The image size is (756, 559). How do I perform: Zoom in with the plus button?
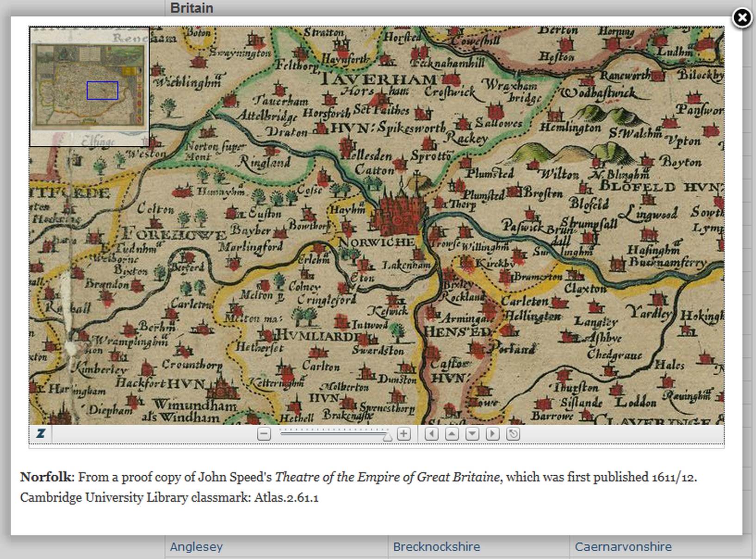[x=404, y=434]
